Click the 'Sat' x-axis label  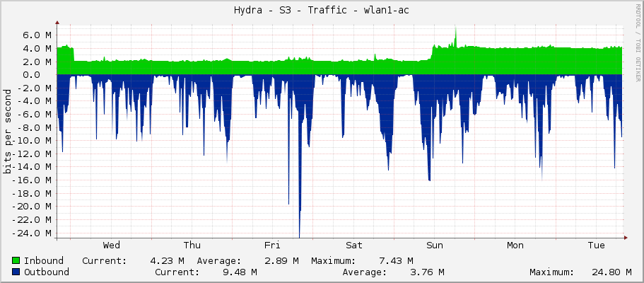353,246
